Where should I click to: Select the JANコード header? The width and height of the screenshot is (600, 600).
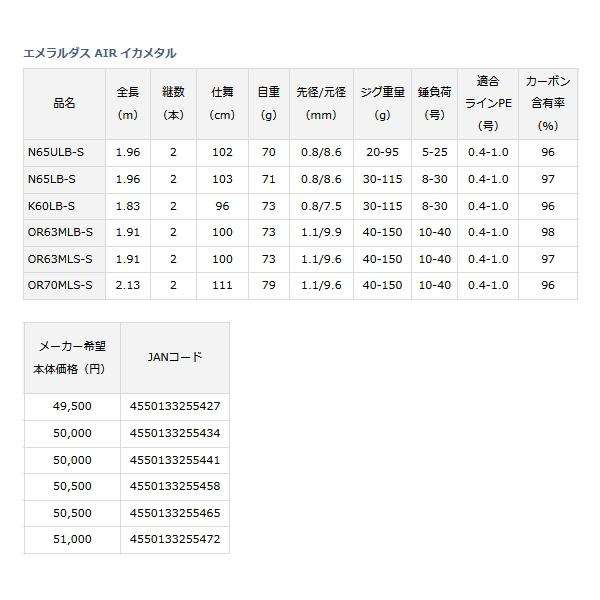[175, 358]
